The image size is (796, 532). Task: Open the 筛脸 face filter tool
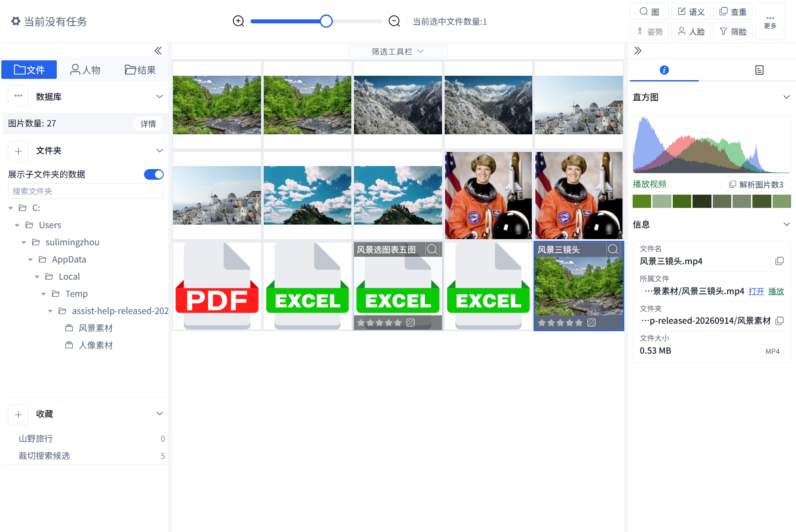733,31
